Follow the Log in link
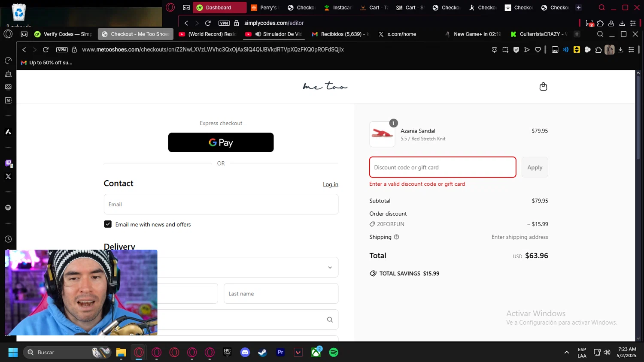Image resolution: width=644 pixels, height=362 pixels. click(x=331, y=184)
